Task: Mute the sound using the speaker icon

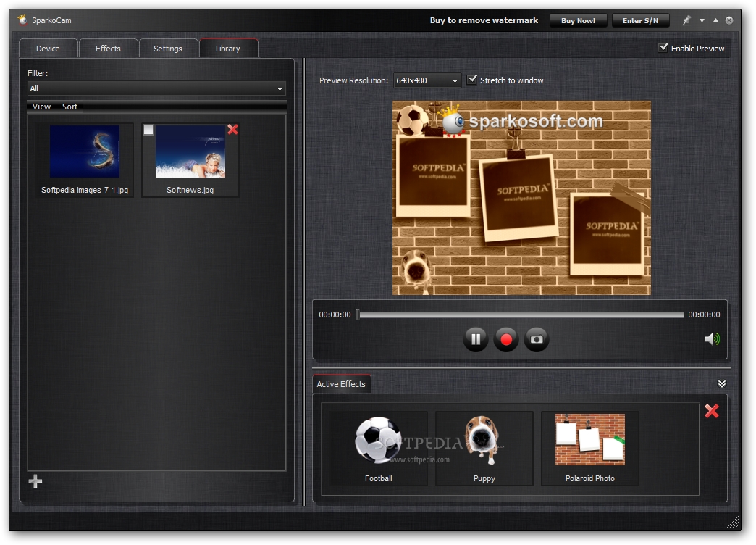Action: click(x=712, y=339)
